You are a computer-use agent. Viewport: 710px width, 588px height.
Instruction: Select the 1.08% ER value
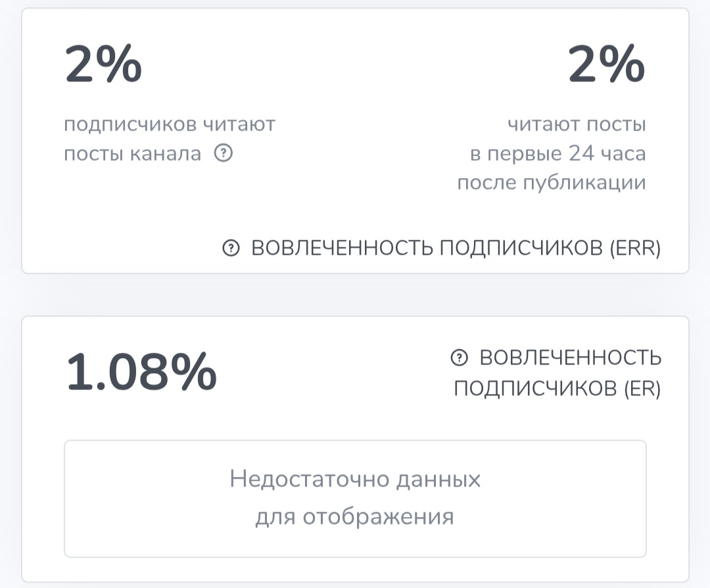pyautogui.click(x=141, y=372)
